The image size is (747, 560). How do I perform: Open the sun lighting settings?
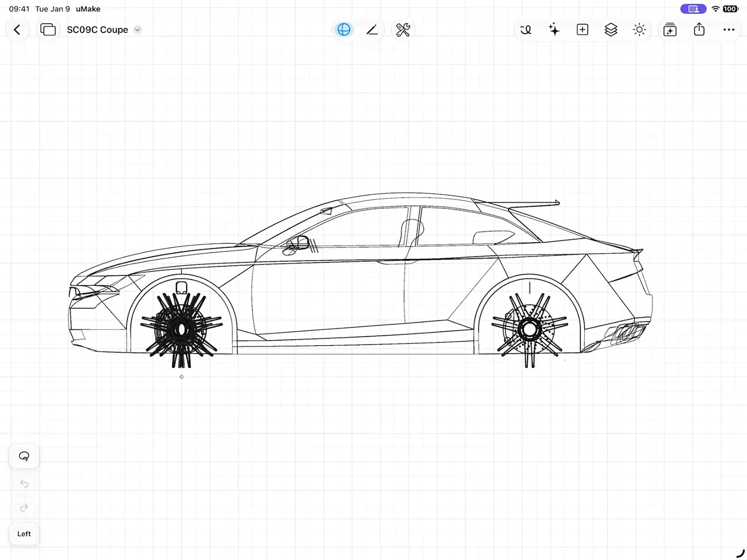[640, 30]
